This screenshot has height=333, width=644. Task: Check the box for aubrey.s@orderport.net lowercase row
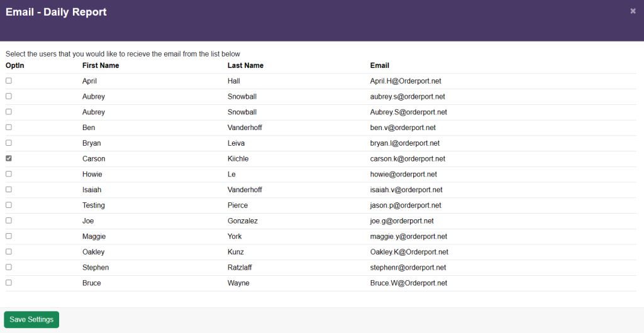[9, 97]
